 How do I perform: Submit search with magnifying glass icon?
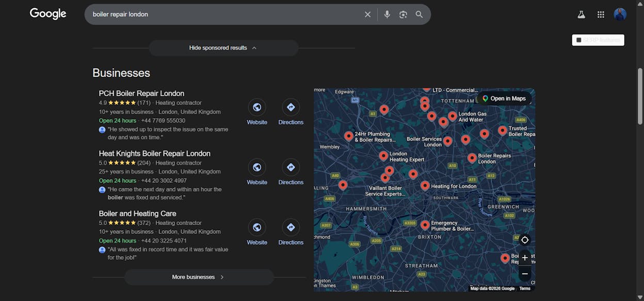point(419,14)
